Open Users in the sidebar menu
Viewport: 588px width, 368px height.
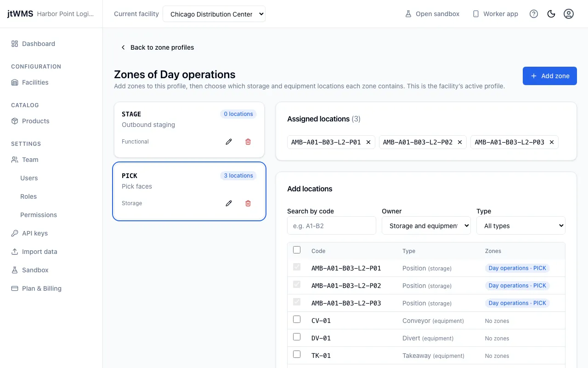29,178
